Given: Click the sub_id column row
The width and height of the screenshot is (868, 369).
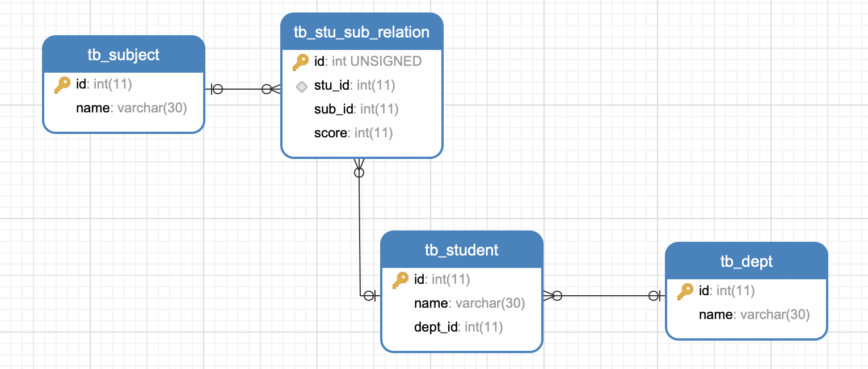Looking at the screenshot, I should [356, 109].
